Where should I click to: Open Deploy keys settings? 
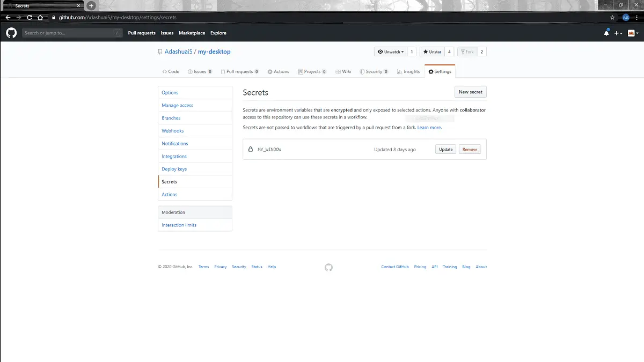tap(195, 169)
